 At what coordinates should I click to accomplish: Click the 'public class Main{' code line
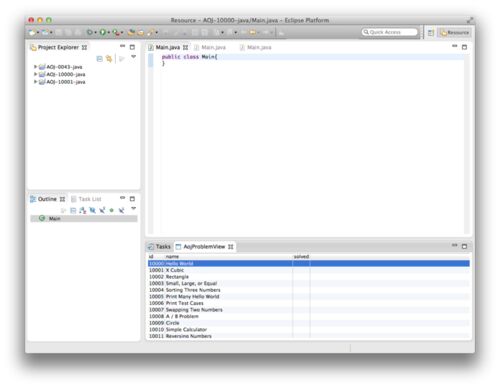pyautogui.click(x=190, y=57)
